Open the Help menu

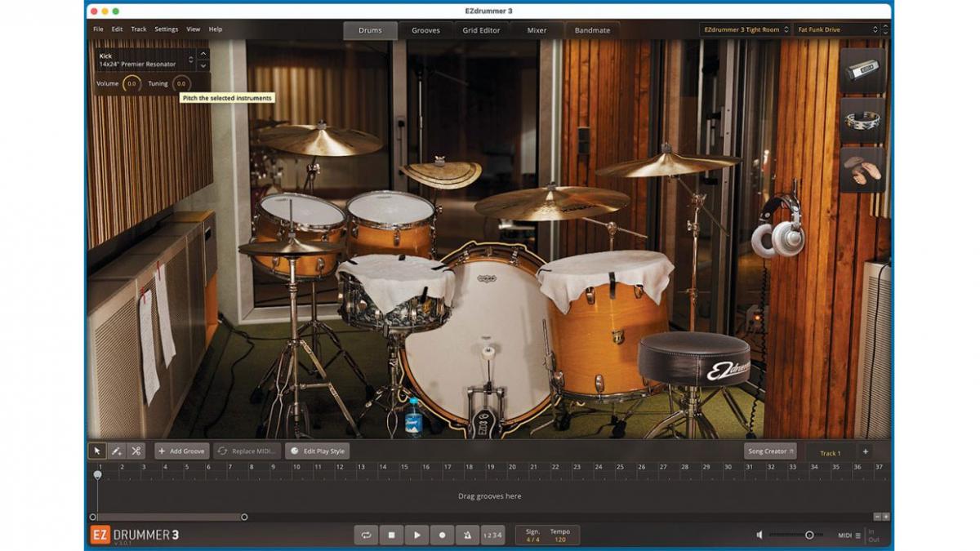[216, 29]
